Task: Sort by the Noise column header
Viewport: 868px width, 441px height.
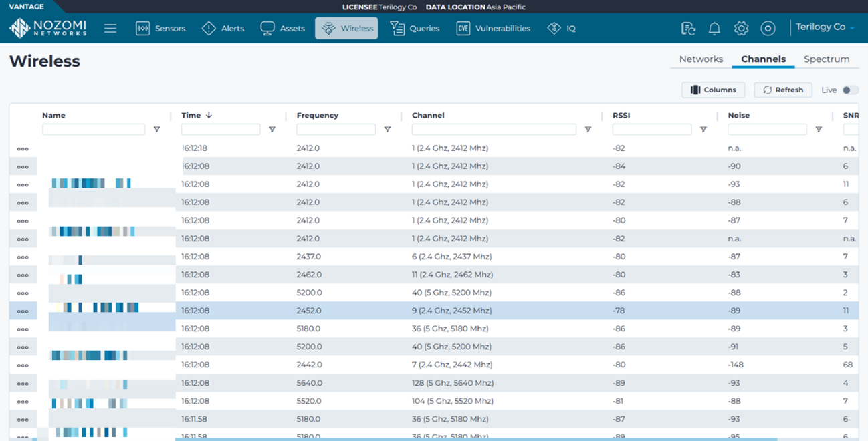Action: [x=738, y=115]
